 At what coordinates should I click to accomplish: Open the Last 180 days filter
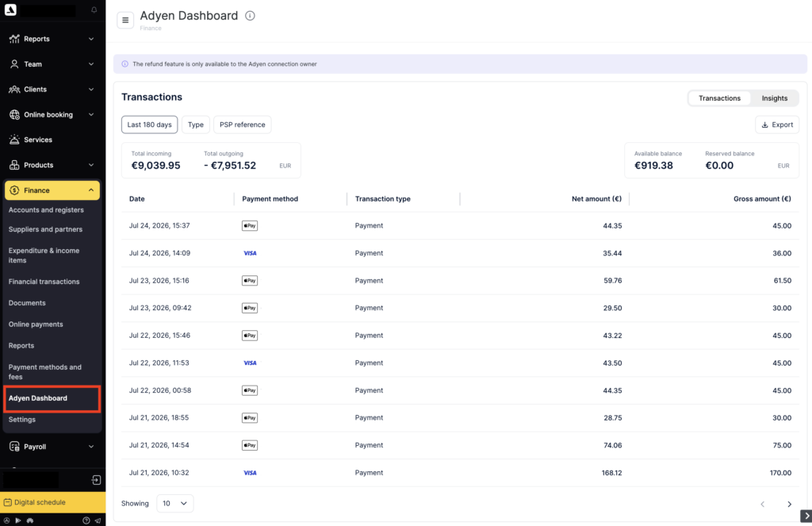tap(150, 125)
